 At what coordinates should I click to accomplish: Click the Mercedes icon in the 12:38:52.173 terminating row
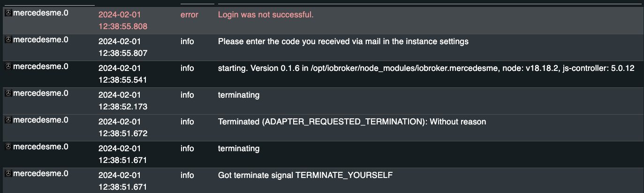[8, 93]
